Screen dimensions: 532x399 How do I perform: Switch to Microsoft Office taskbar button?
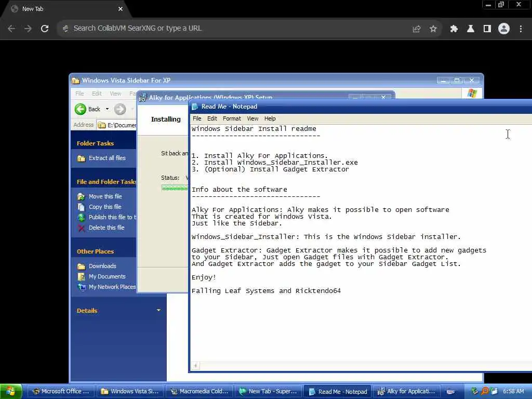61,391
